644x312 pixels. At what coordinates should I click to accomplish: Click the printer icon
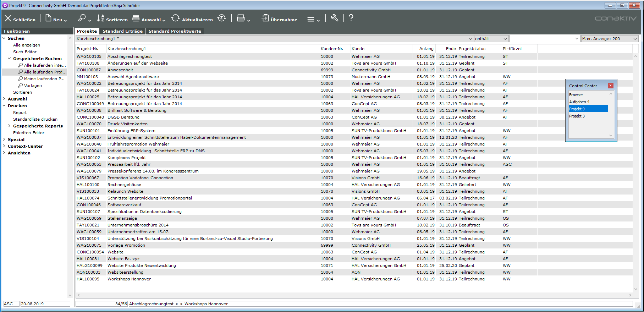[x=241, y=18]
